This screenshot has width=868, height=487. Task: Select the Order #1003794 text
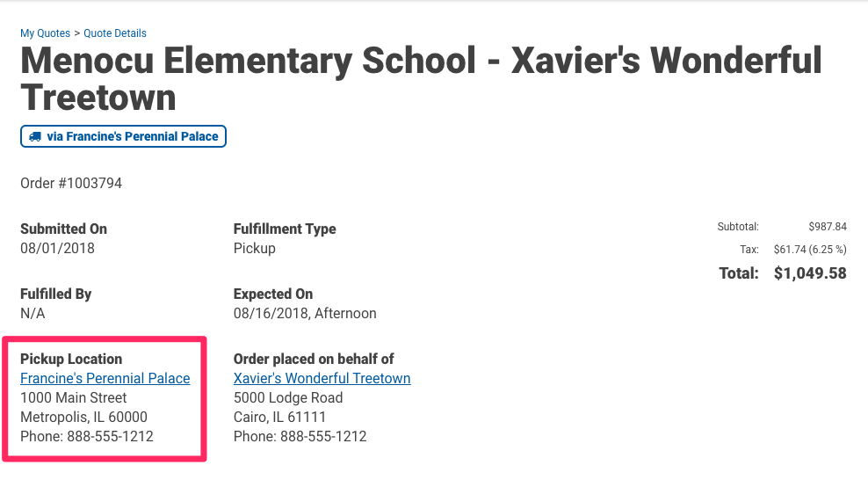(x=71, y=184)
